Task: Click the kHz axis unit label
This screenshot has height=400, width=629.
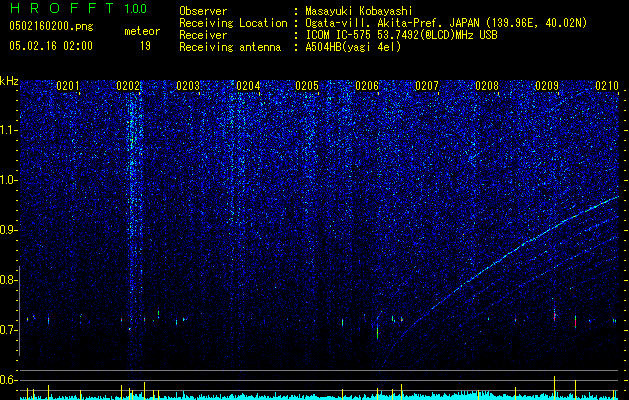Action: pyautogui.click(x=9, y=81)
